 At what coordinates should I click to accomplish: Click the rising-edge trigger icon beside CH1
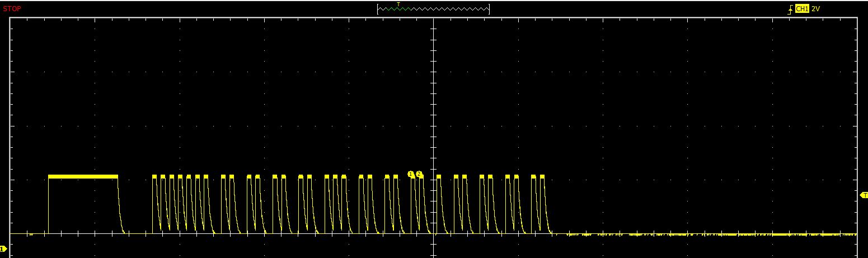click(790, 9)
